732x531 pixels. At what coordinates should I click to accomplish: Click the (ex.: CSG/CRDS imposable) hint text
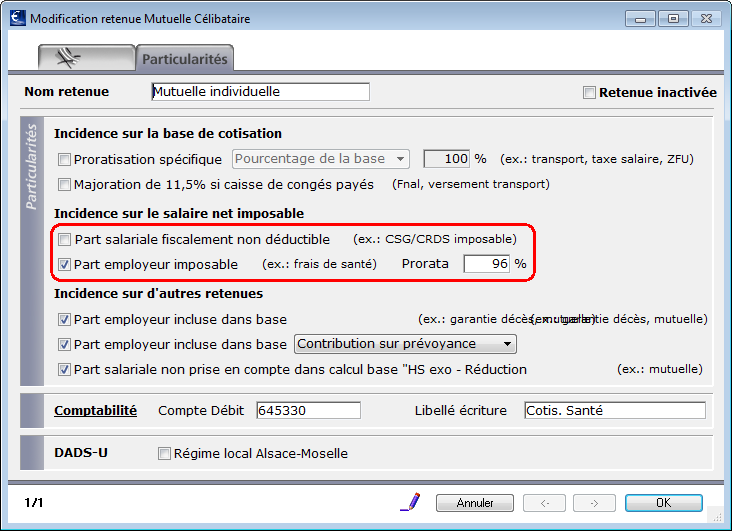pos(435,239)
